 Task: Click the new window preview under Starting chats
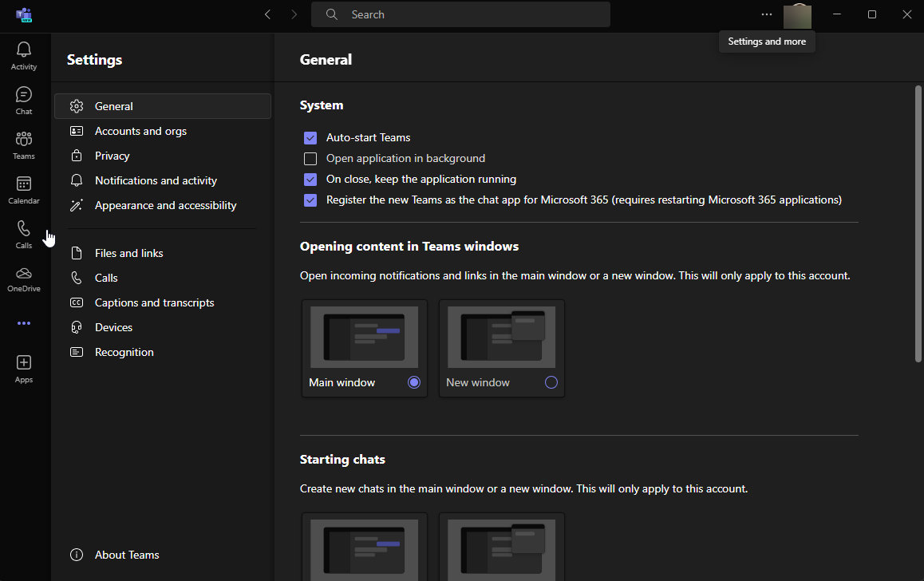[x=501, y=550]
